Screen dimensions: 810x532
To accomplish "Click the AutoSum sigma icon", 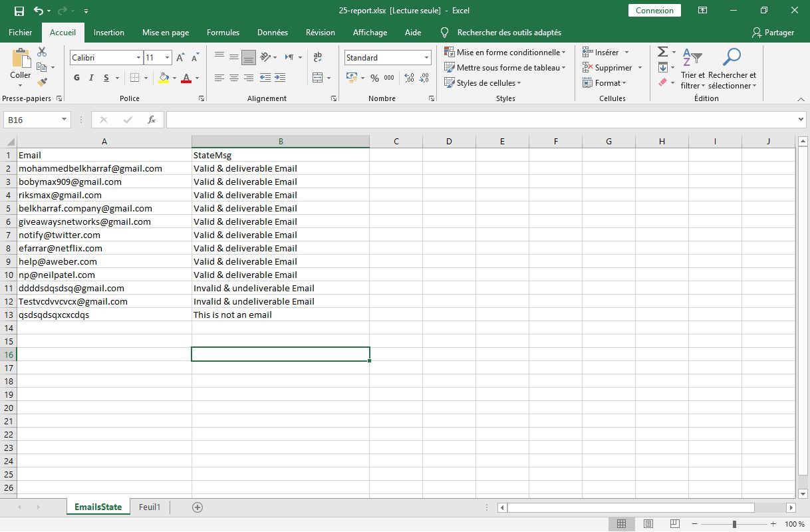I will click(x=662, y=52).
